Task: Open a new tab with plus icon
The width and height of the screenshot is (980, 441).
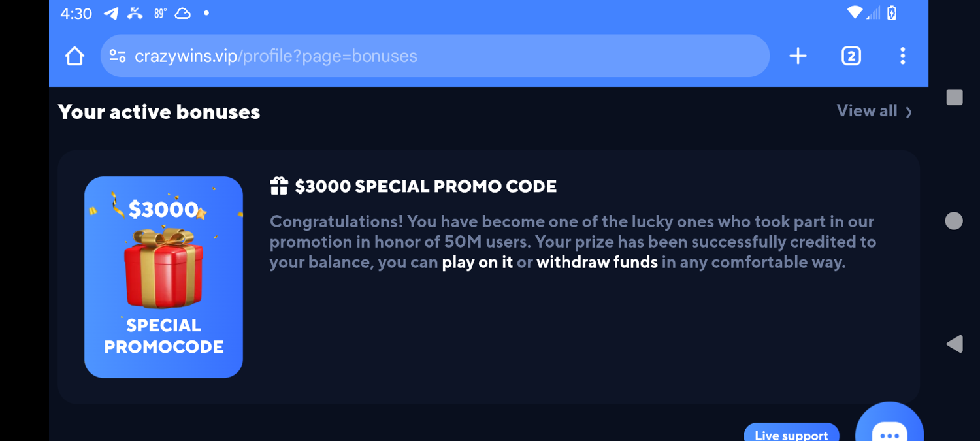Action: (x=798, y=56)
